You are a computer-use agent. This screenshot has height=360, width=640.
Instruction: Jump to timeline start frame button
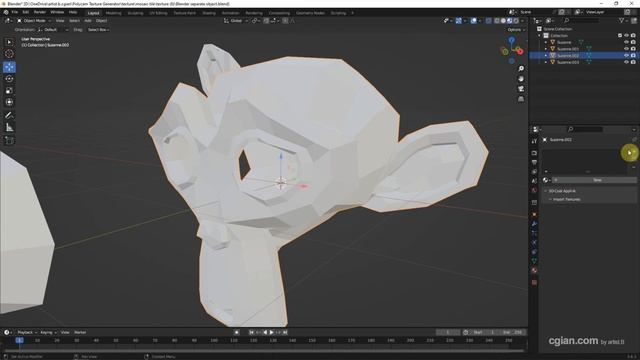pyautogui.click(x=251, y=332)
